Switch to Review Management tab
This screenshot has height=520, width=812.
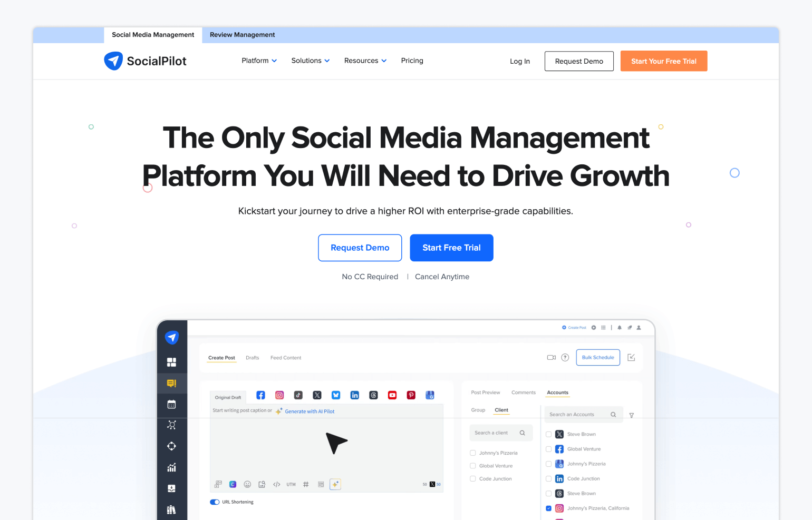[x=243, y=35]
